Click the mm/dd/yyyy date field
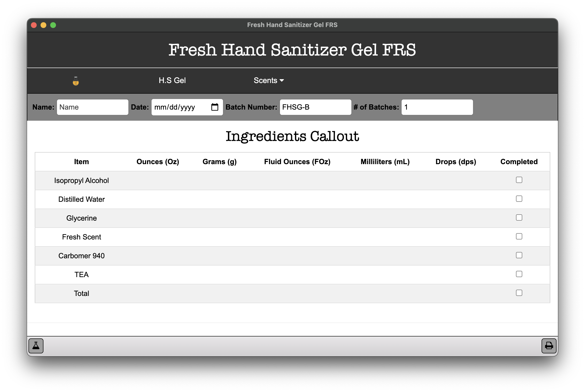This screenshot has width=585, height=392. coord(187,107)
